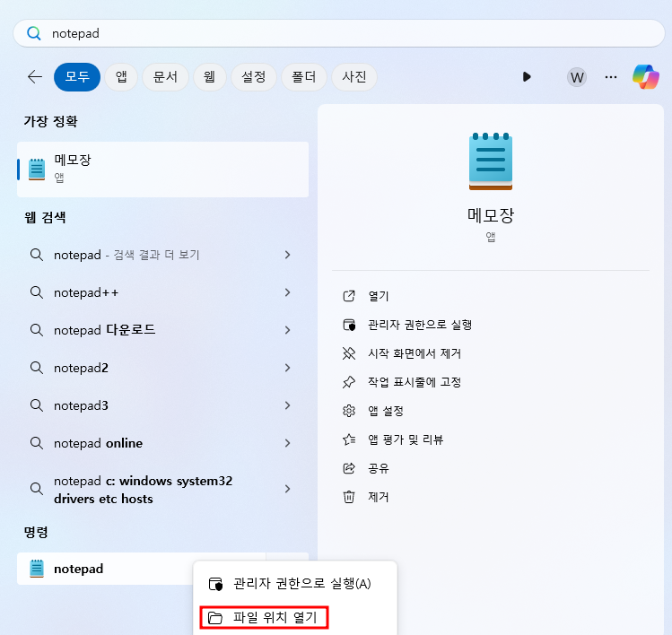Click the pin icon beside 작업 표시줄에 고정

click(x=349, y=382)
